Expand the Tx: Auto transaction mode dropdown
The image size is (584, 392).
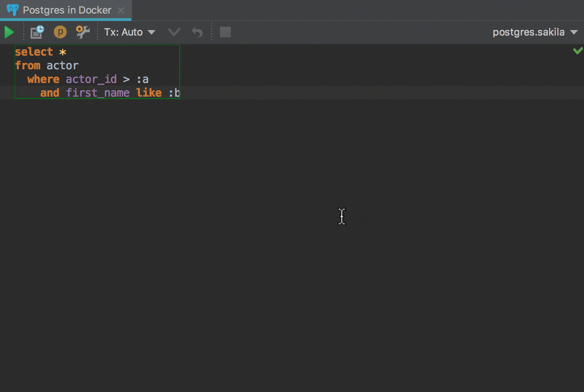coord(130,32)
